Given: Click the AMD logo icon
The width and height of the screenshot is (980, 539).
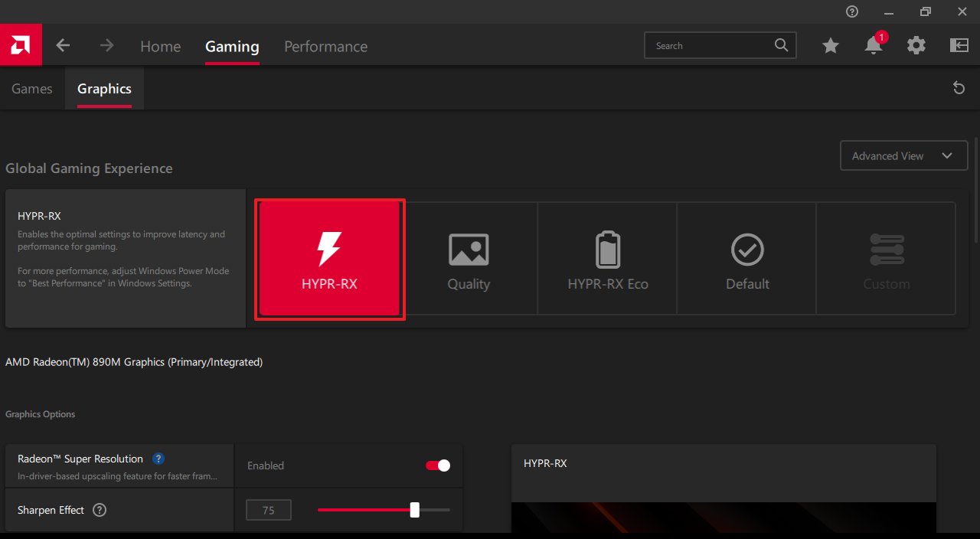Looking at the screenshot, I should pyautogui.click(x=21, y=45).
